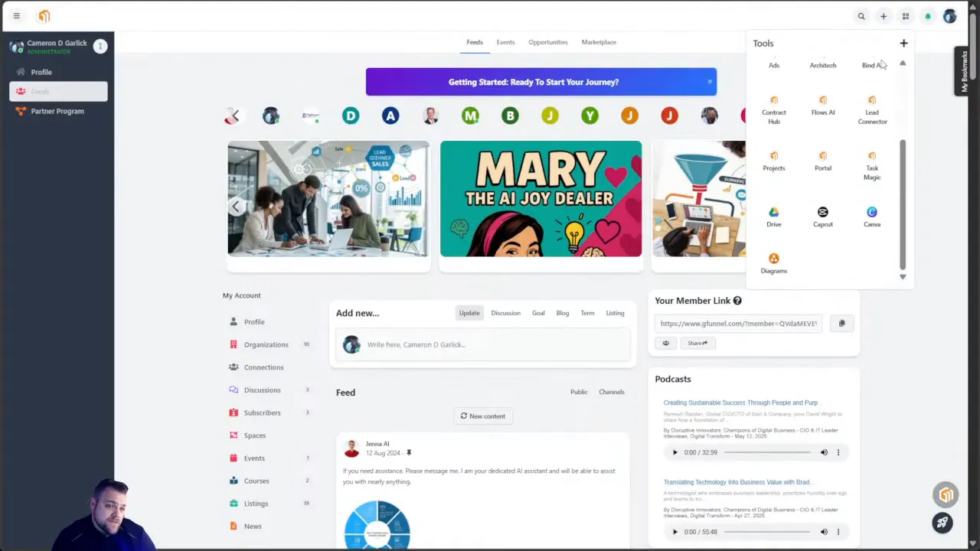Viewport: 980px width, 551px height.
Task: Select the Goal post type
Action: tap(538, 313)
